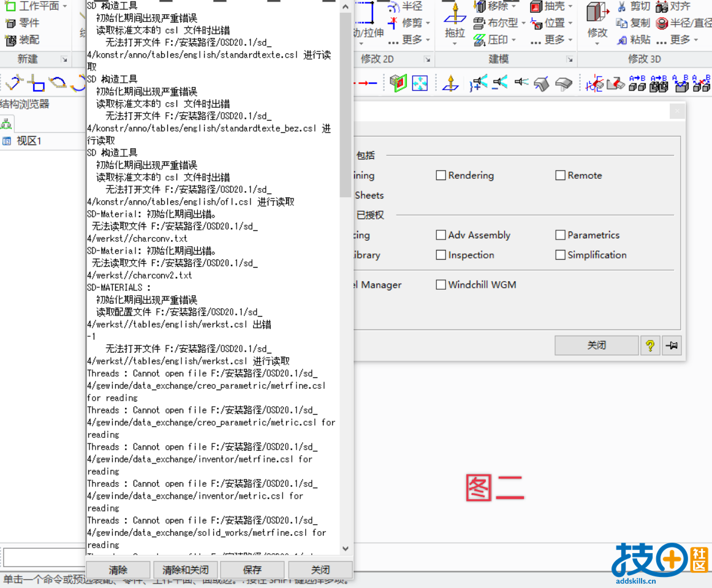712x588 pixels.
Task: Click the command input field
Action: click(45, 557)
